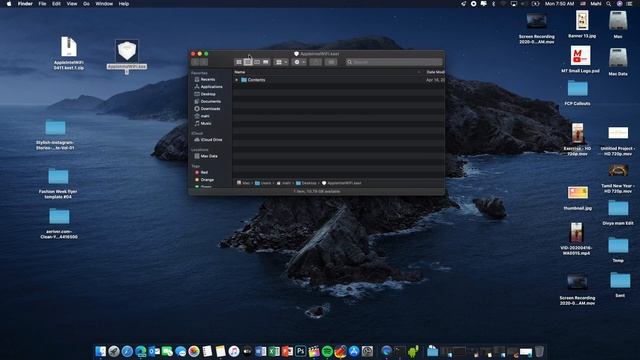Select the FCP Callouts folder on desktop
The width and height of the screenshot is (640, 360).
coord(577,93)
